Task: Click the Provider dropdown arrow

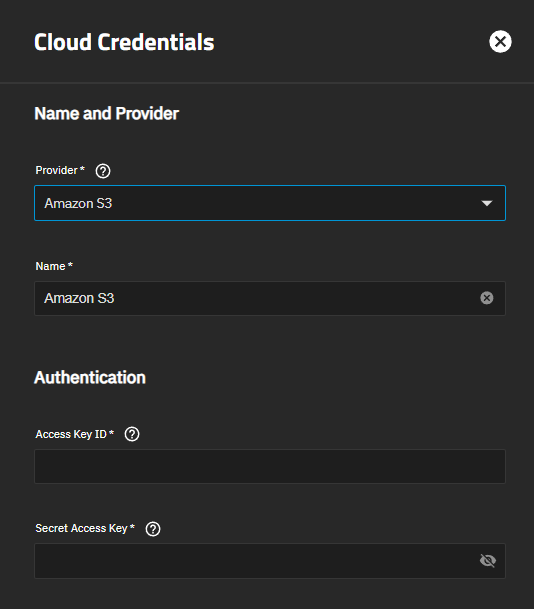Action: tap(487, 203)
